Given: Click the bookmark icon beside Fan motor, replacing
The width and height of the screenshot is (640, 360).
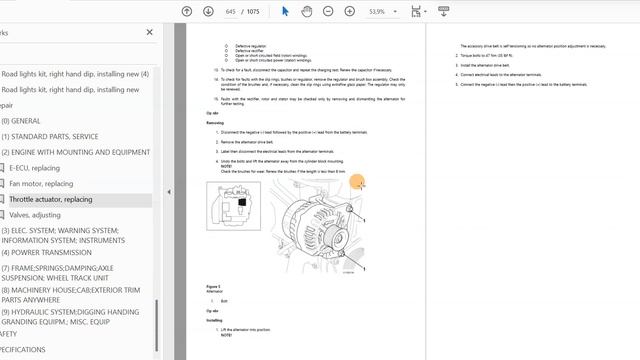Looking at the screenshot, I should (x=2, y=183).
